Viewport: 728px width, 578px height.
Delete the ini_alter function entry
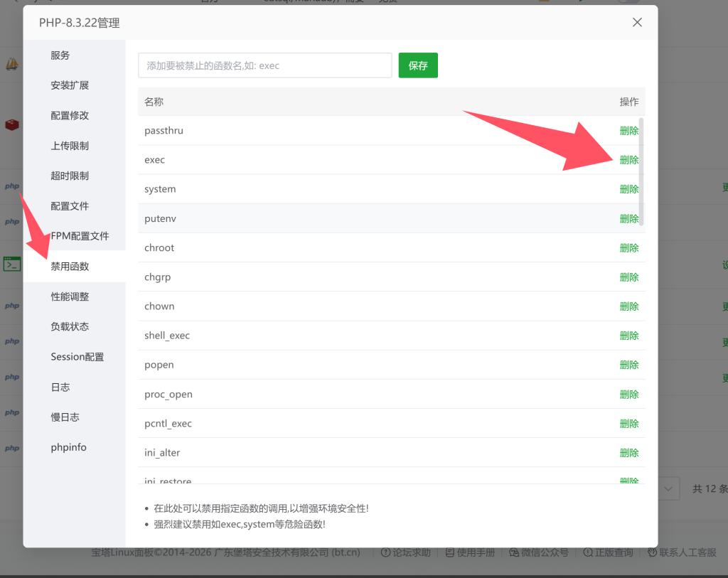pos(629,453)
